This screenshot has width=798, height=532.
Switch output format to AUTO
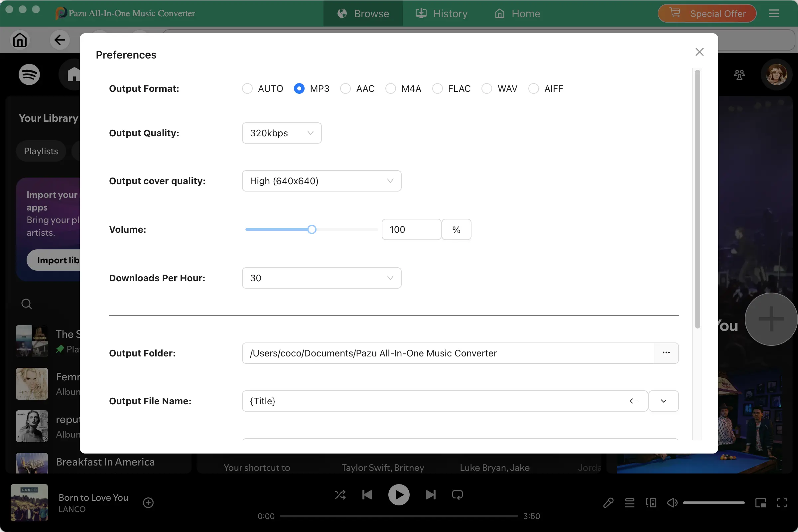coord(247,88)
